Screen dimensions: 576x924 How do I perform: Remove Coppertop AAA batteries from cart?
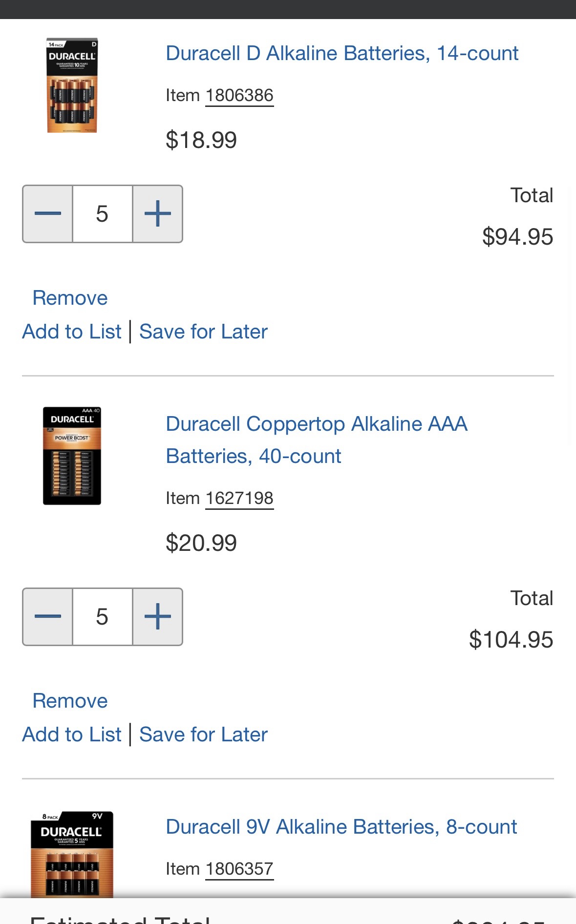(70, 701)
